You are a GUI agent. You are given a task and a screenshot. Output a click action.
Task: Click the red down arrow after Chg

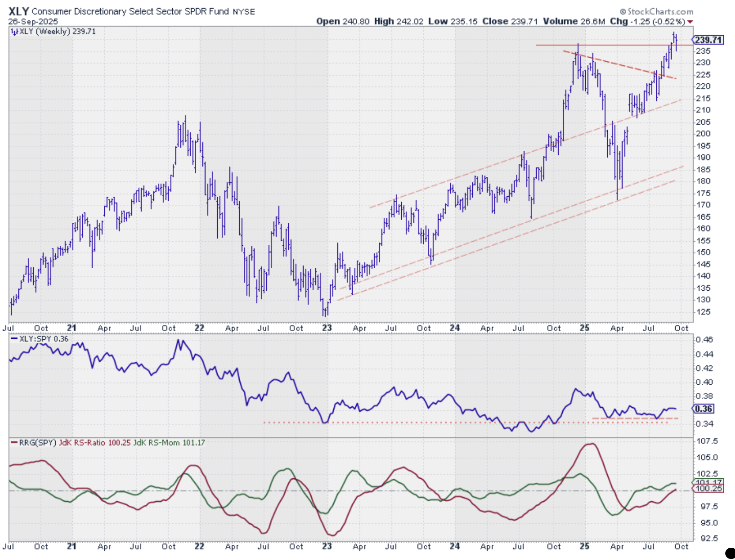pos(690,21)
